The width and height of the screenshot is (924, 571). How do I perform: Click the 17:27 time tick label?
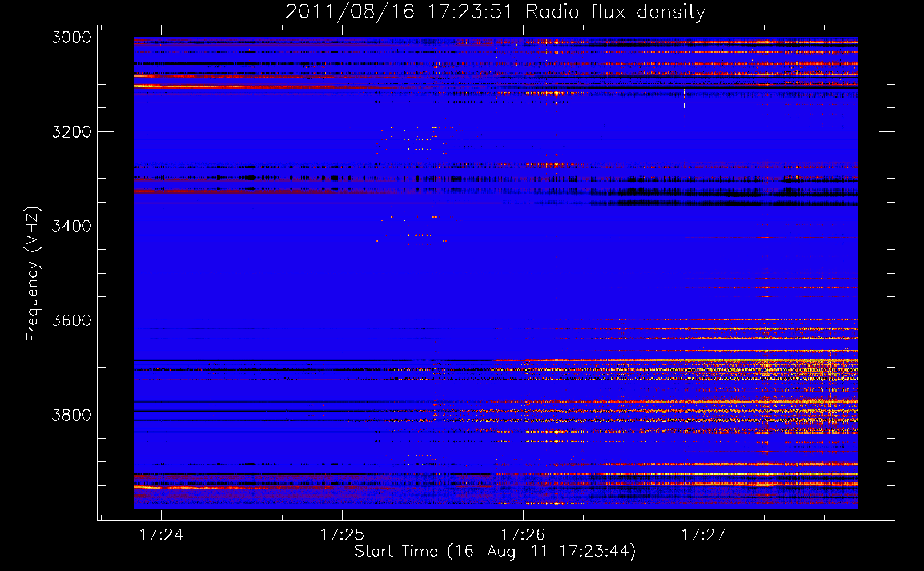pyautogui.click(x=704, y=534)
